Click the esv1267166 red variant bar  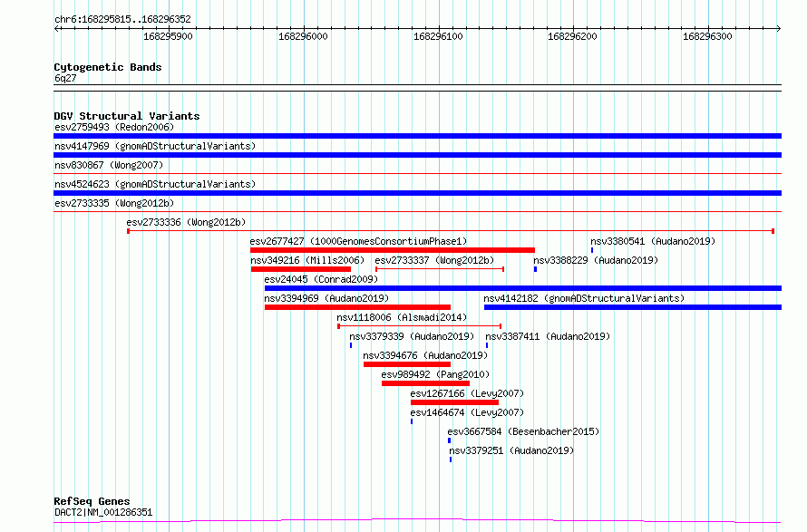point(454,402)
